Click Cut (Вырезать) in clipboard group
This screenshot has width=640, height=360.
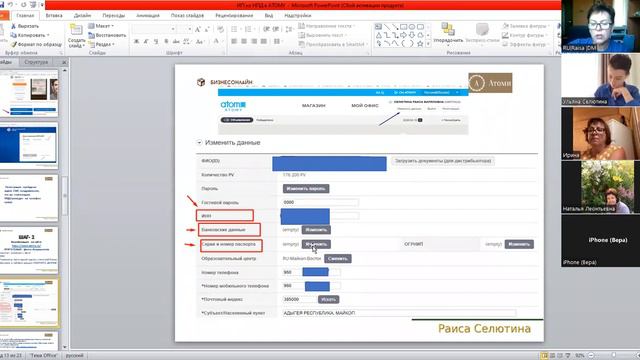24,26
